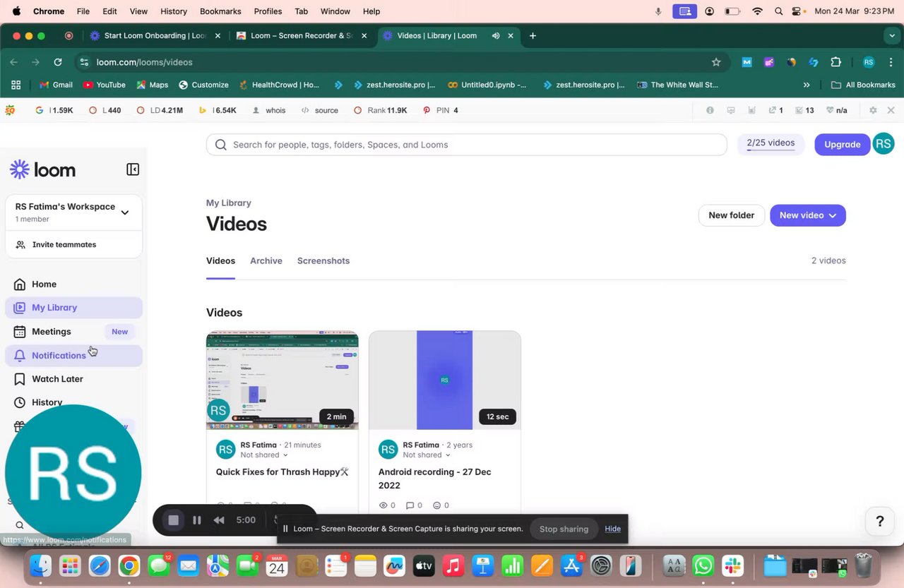Open the SEO bar settings gear
This screenshot has height=588, width=904.
[873, 110]
